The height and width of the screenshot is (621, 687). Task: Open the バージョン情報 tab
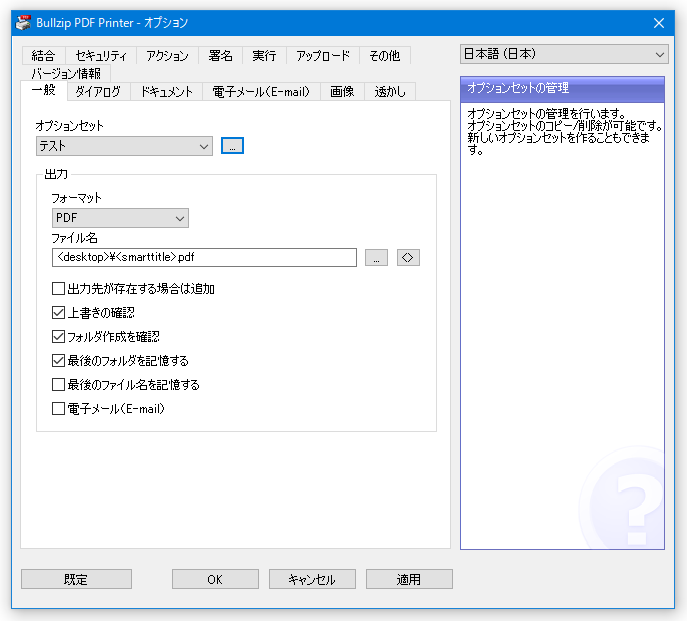click(66, 73)
